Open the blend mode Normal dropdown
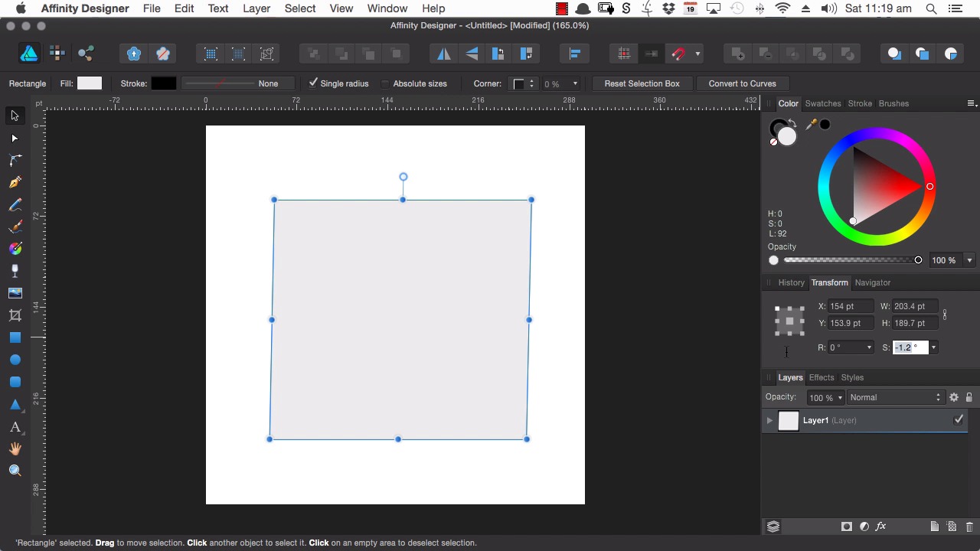This screenshot has width=980, height=551. click(x=895, y=397)
